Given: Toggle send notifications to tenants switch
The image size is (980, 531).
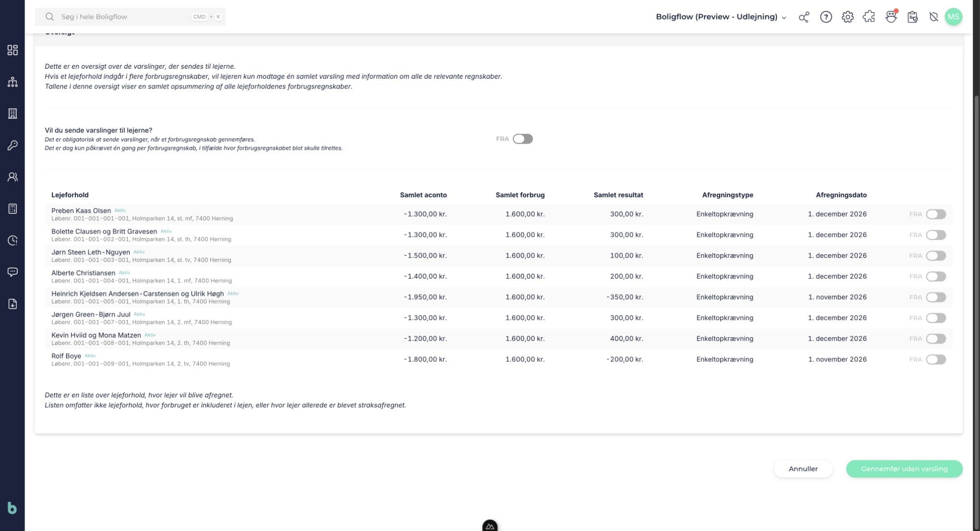Looking at the screenshot, I should coord(522,139).
